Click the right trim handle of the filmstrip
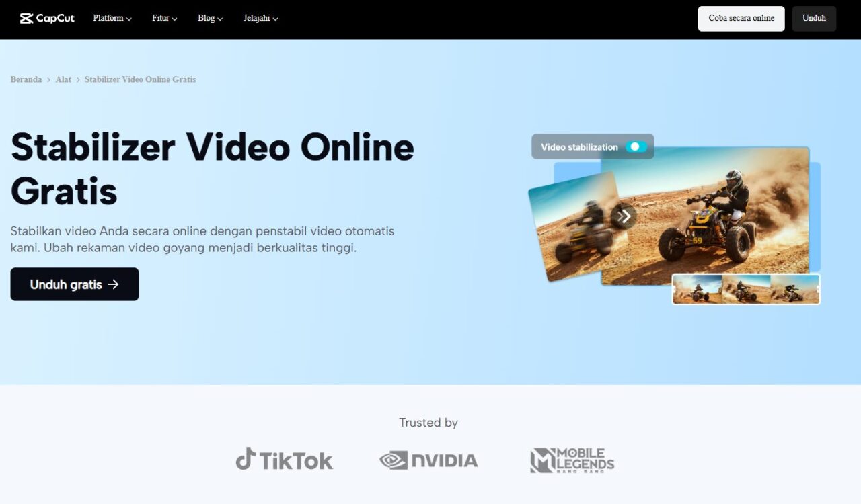Viewport: 861px width, 504px height. click(818, 290)
